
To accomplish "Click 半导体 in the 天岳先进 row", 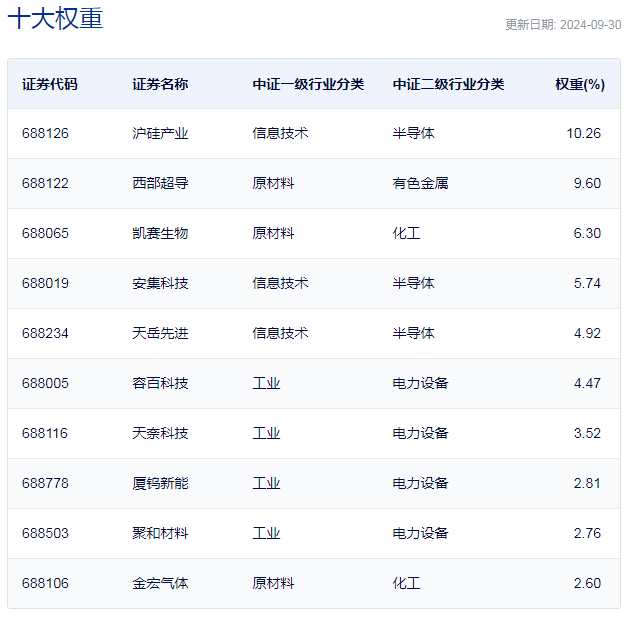I will click(413, 333).
